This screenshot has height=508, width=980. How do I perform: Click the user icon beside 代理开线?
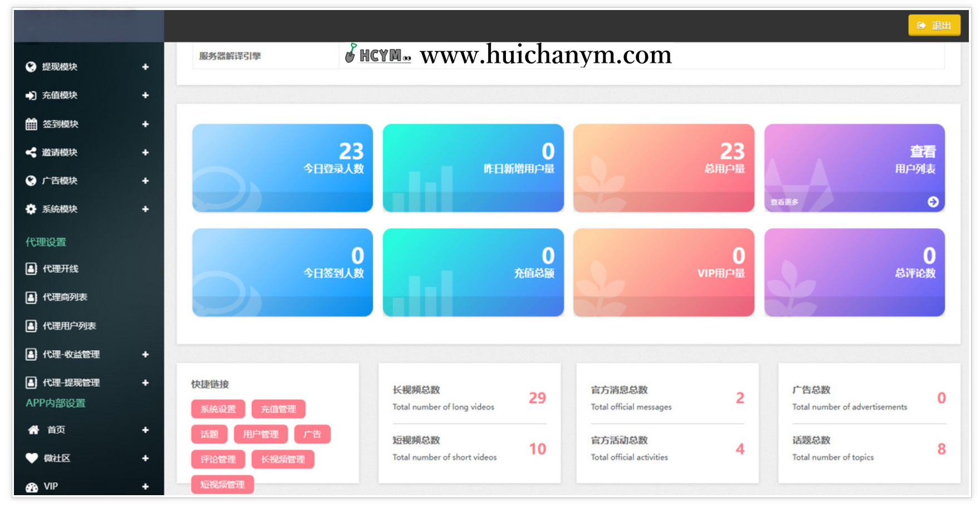pyautogui.click(x=30, y=269)
